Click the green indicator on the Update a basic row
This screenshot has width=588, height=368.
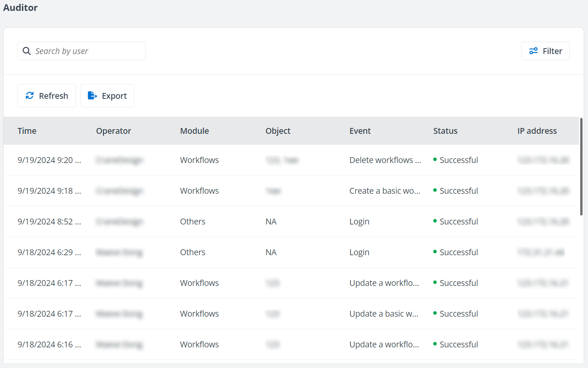435,314
